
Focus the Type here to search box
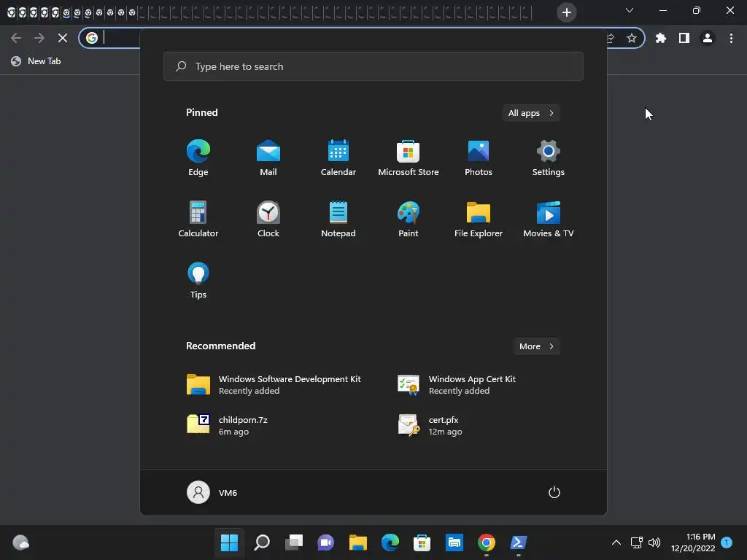[x=373, y=66]
